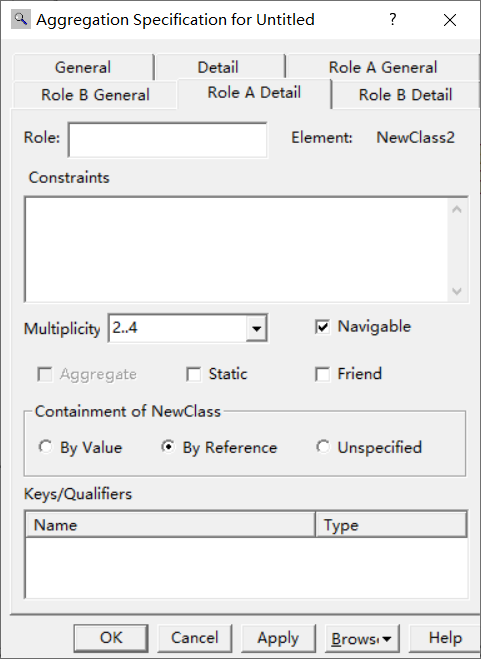Go to the Role B General tab

click(95, 95)
